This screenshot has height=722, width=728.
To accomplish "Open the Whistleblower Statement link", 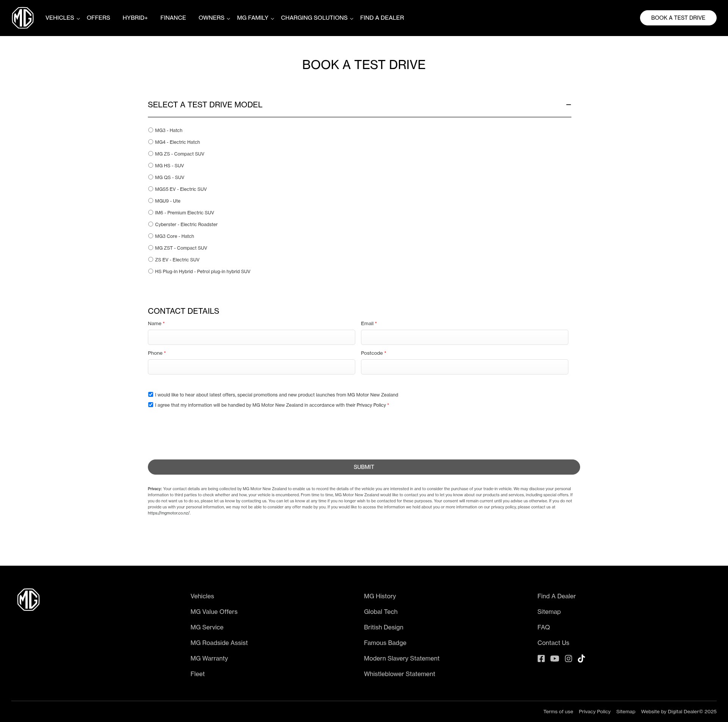I will coord(400,674).
